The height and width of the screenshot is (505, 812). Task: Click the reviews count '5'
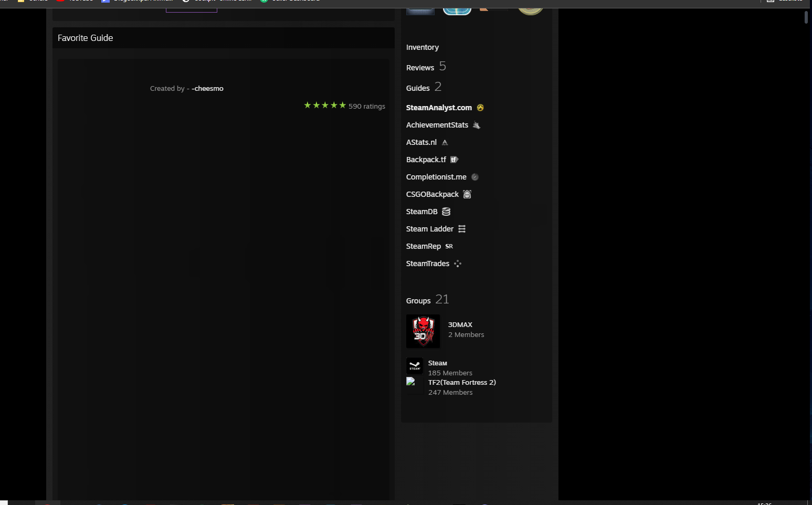442,66
